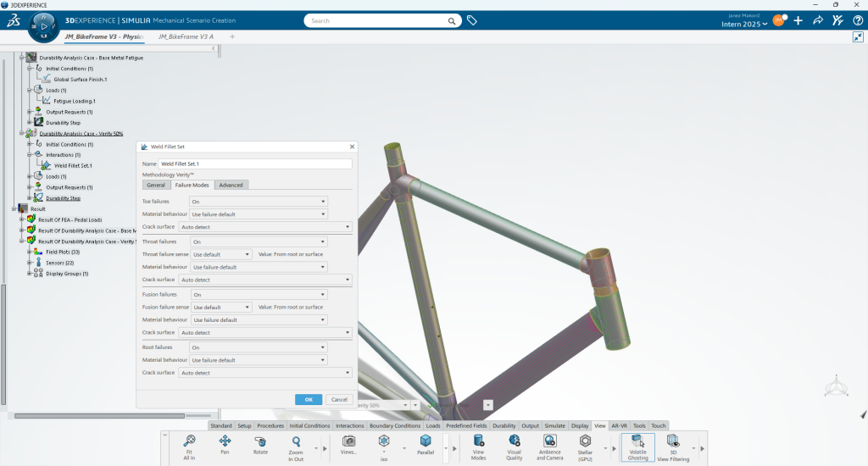Select the Pan tool
The height and width of the screenshot is (466, 868).
coord(225,441)
